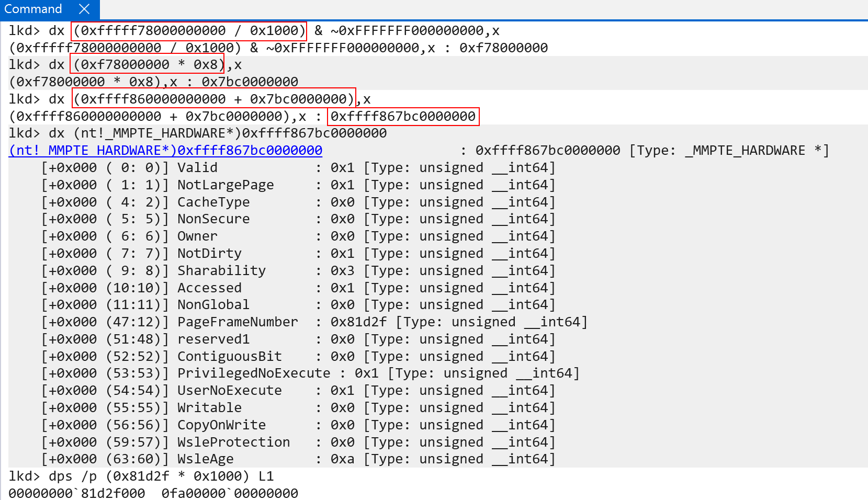Click the Writable field name

tap(209, 408)
